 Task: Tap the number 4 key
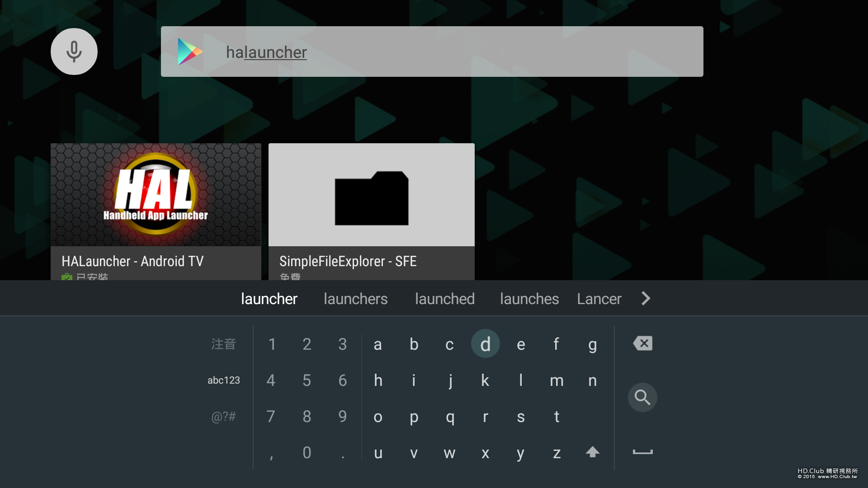[x=271, y=380]
